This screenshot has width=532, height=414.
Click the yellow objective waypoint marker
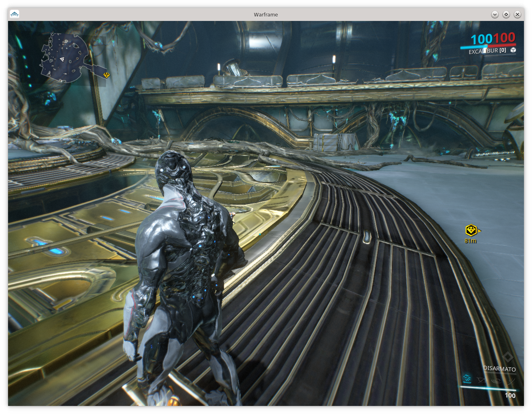(472, 230)
